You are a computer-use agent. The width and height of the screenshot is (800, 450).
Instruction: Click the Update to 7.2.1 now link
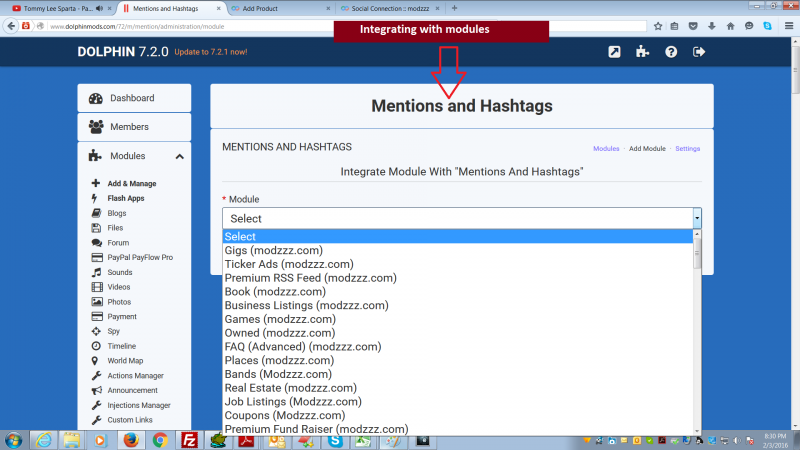[211, 52]
